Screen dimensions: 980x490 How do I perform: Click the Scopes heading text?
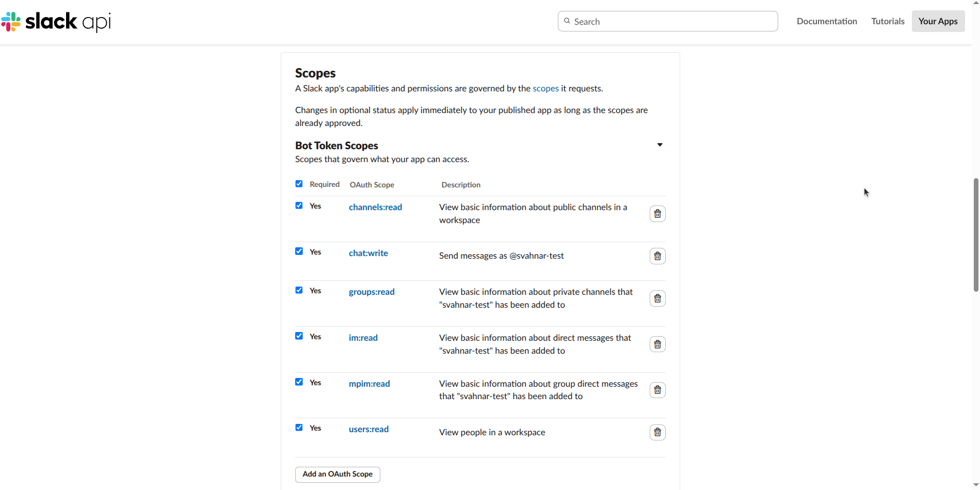tap(315, 73)
